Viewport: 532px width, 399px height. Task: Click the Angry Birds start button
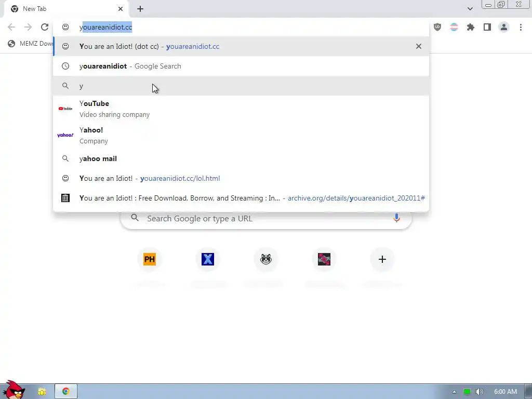13,390
